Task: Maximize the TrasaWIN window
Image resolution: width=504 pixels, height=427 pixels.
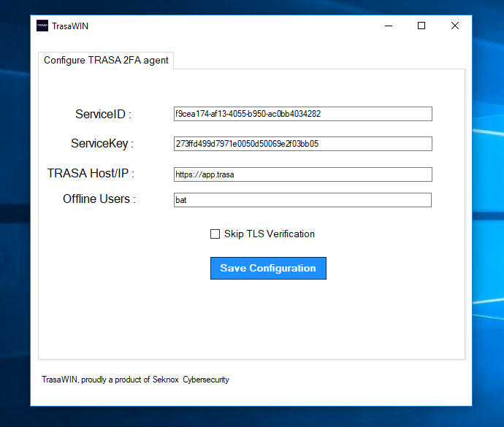Action: coord(421,26)
